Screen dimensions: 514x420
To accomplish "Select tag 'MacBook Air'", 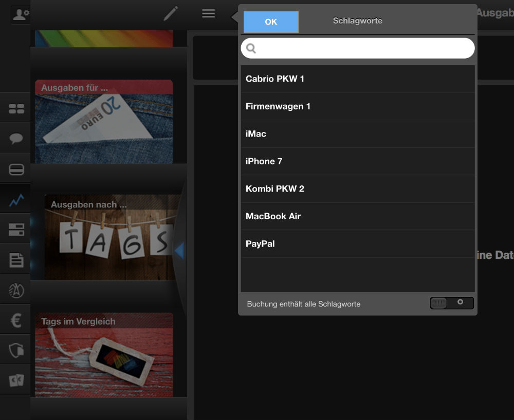I will 358,216.
